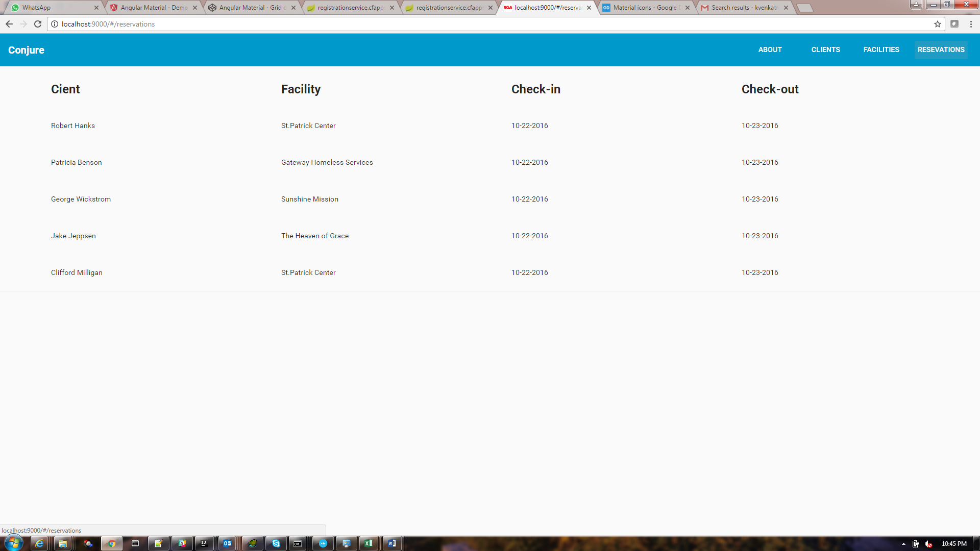This screenshot has height=551, width=980.
Task: Switch to Material icons Google tab
Action: click(x=646, y=8)
